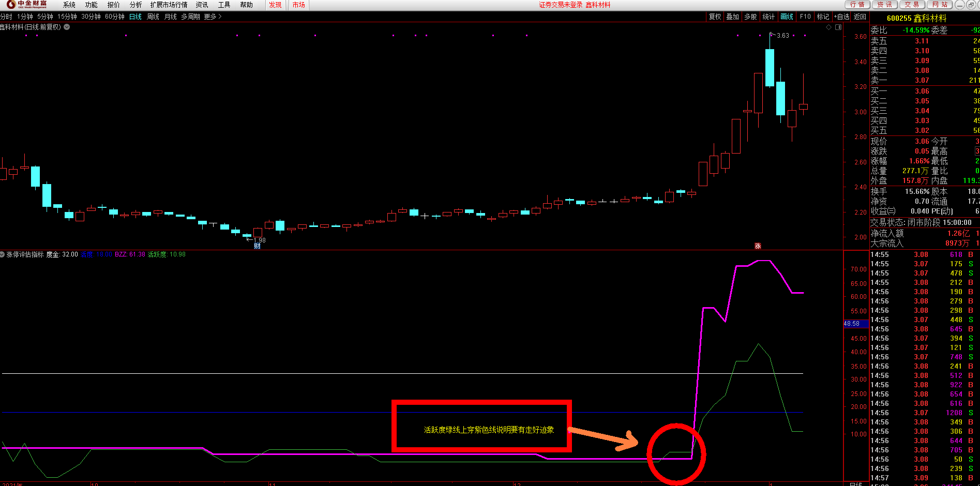980x486 pixels.
Task: Open the 功能 menu
Action: 92,5
